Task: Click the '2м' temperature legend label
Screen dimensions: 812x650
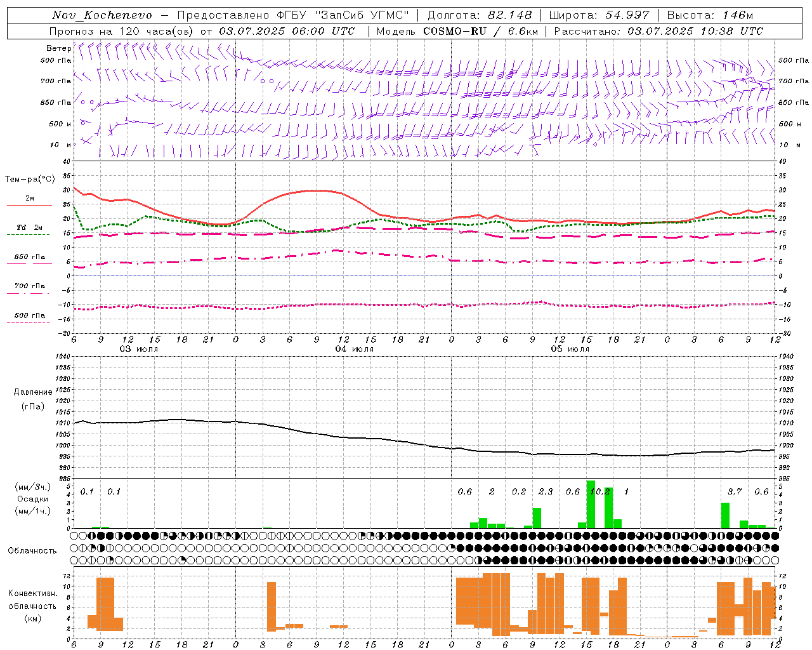Action: point(30,199)
